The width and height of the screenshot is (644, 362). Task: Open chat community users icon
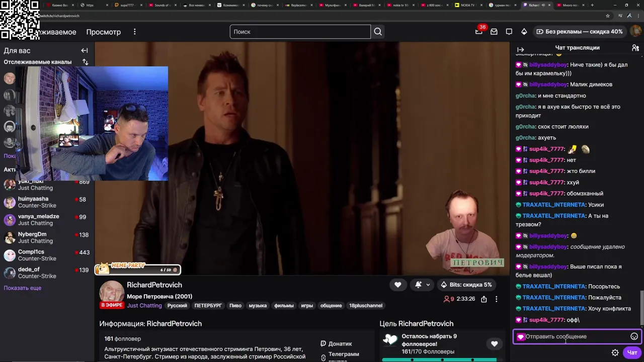pyautogui.click(x=635, y=48)
